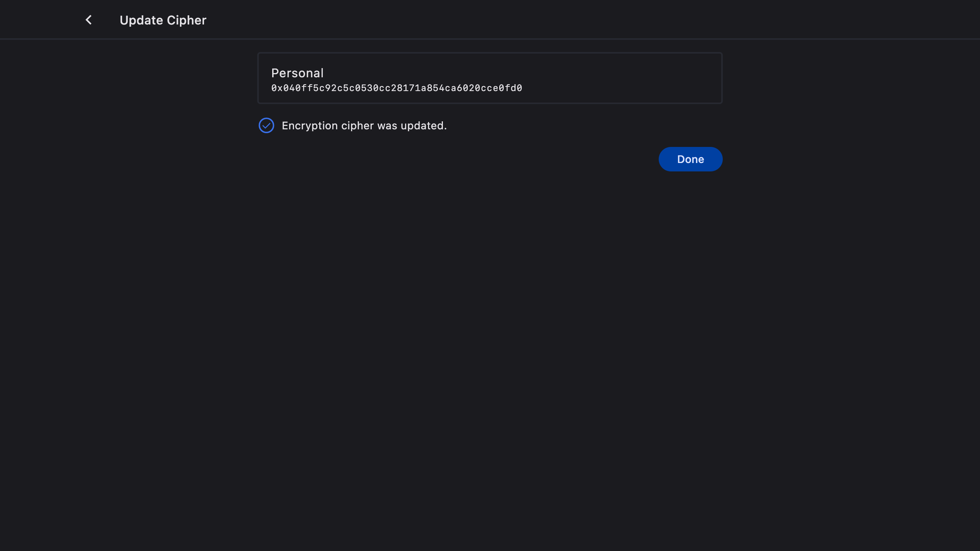Click the bordered box containing Personal account
This screenshot has height=551, width=980.
pyautogui.click(x=490, y=78)
